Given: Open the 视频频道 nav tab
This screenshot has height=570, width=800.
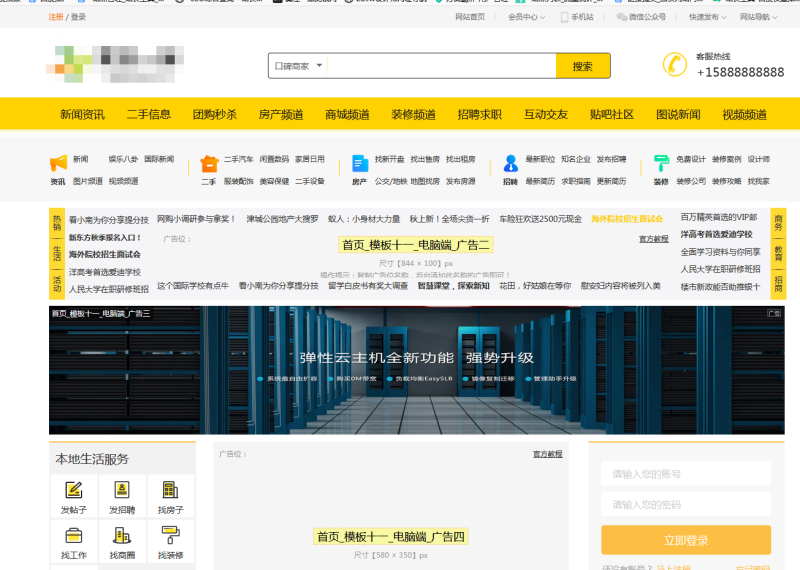Looking at the screenshot, I should pyautogui.click(x=744, y=114).
